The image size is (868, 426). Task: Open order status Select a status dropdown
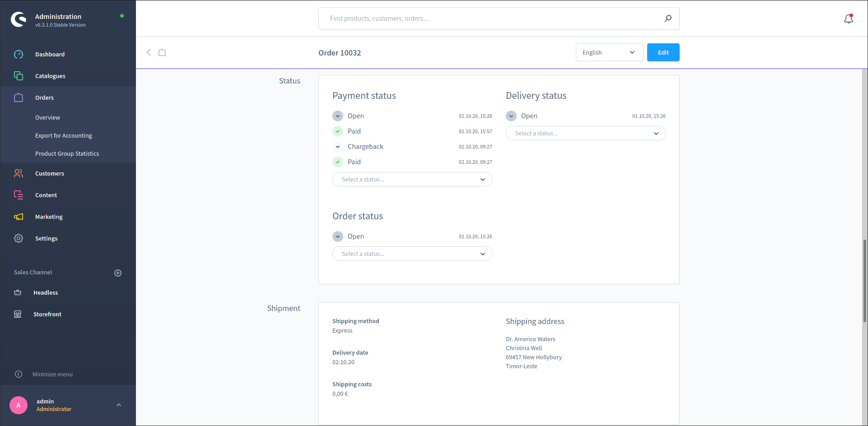412,254
